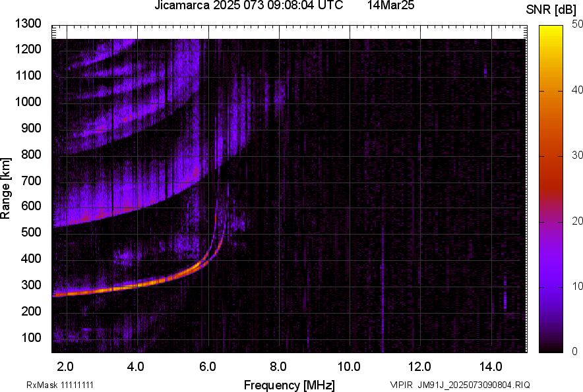
Task: Click the y-axis tick label '400'
Action: point(31,258)
